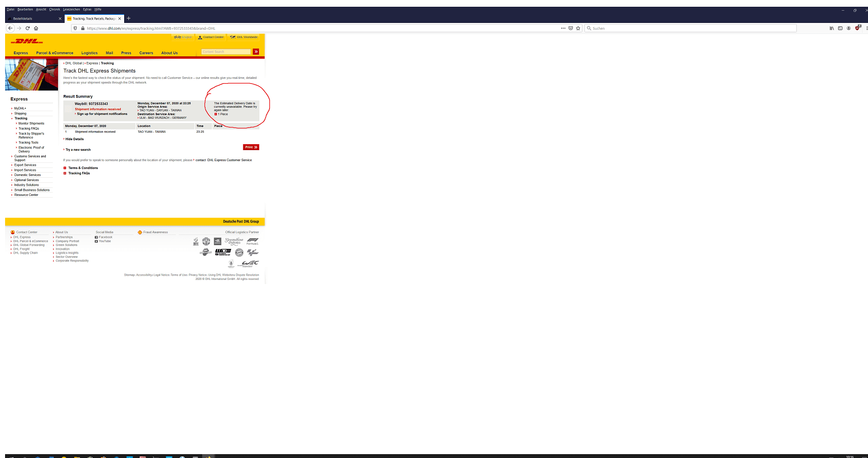Viewport: 868px width, 458px height.
Task: Submit content search with red arrow button
Action: tap(256, 52)
